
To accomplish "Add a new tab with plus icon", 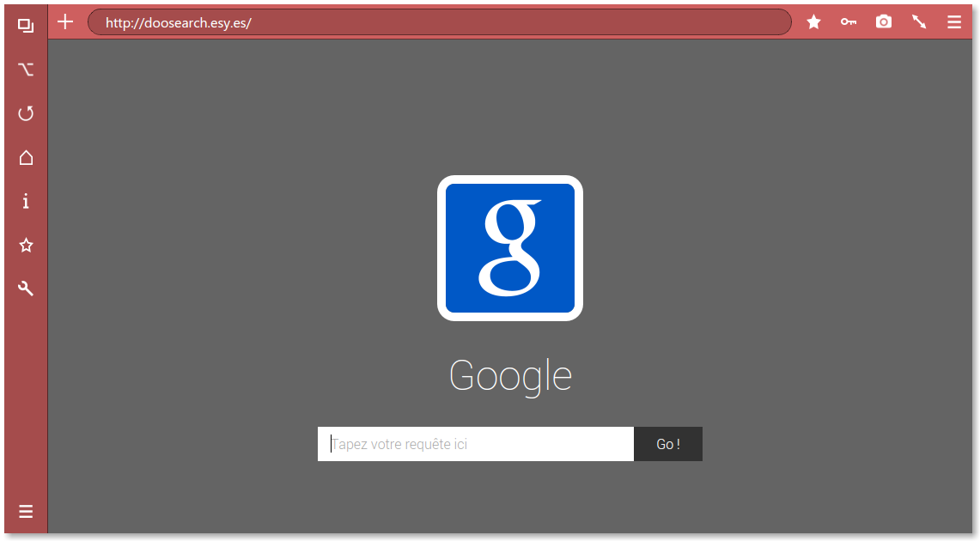I will tap(65, 22).
